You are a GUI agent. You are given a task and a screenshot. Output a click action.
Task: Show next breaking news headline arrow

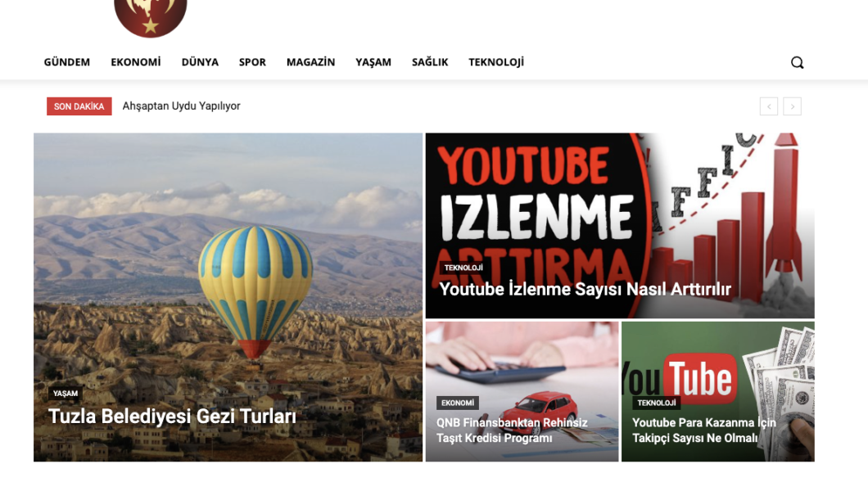tap(792, 106)
